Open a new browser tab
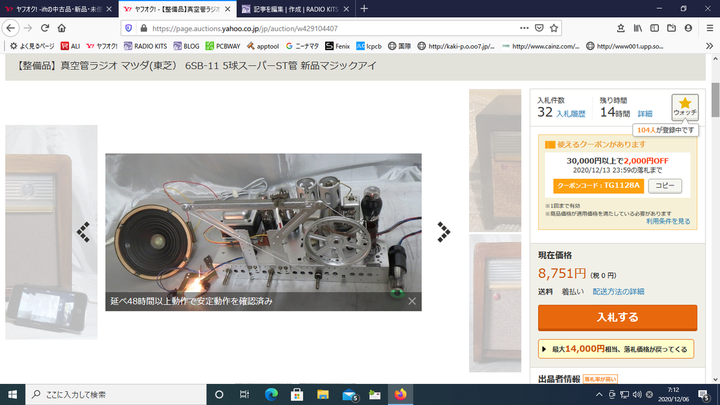The height and width of the screenshot is (405, 720). pyautogui.click(x=363, y=9)
